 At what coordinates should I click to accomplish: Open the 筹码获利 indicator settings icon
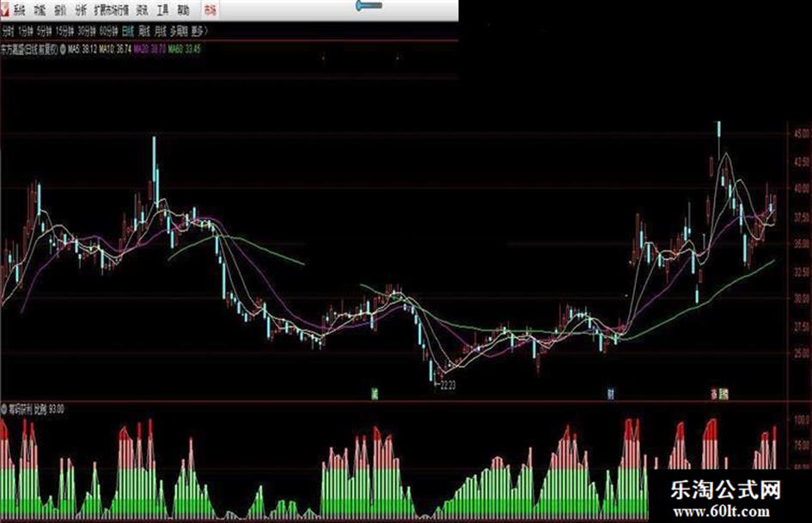(3, 410)
